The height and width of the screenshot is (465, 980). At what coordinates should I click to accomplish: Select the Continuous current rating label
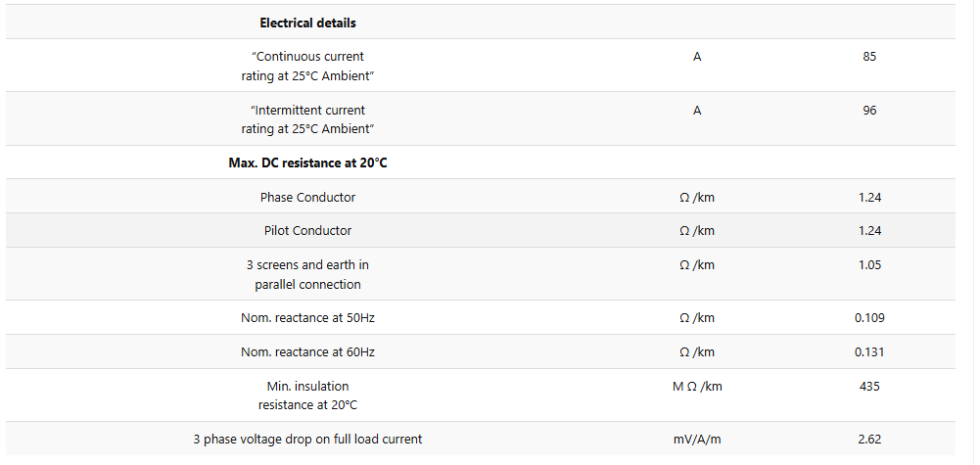pos(307,66)
